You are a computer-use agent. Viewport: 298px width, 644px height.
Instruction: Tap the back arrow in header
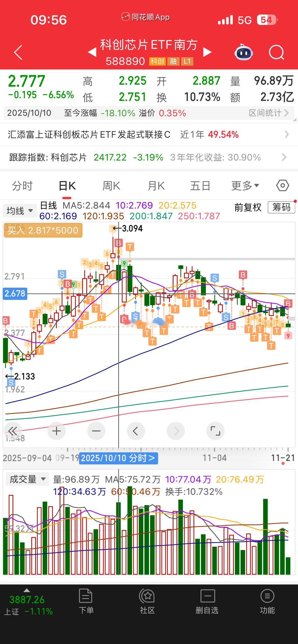pyautogui.click(x=18, y=52)
